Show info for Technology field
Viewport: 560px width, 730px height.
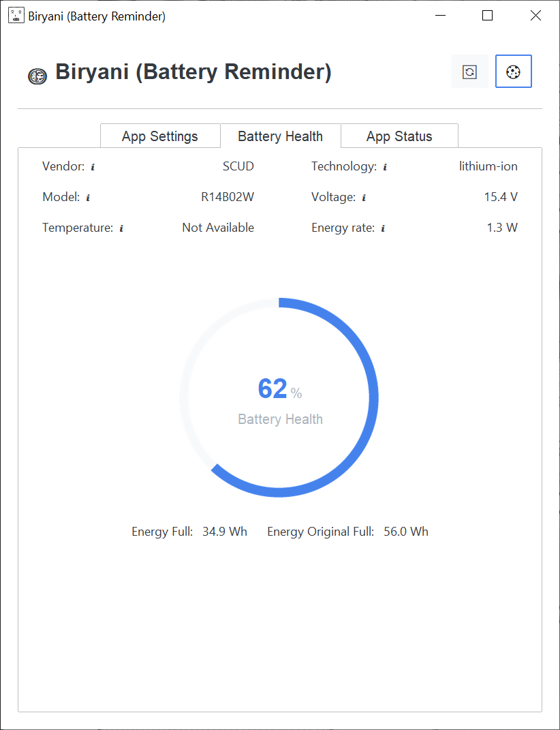tap(384, 167)
